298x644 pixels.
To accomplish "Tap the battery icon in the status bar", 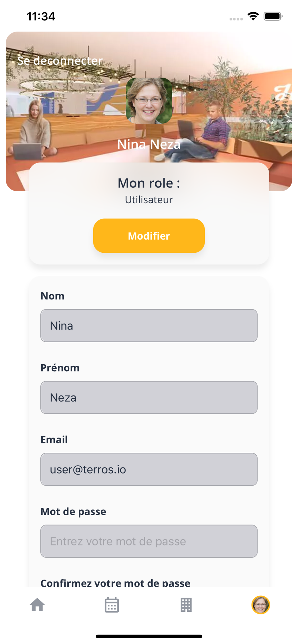I will click(273, 16).
